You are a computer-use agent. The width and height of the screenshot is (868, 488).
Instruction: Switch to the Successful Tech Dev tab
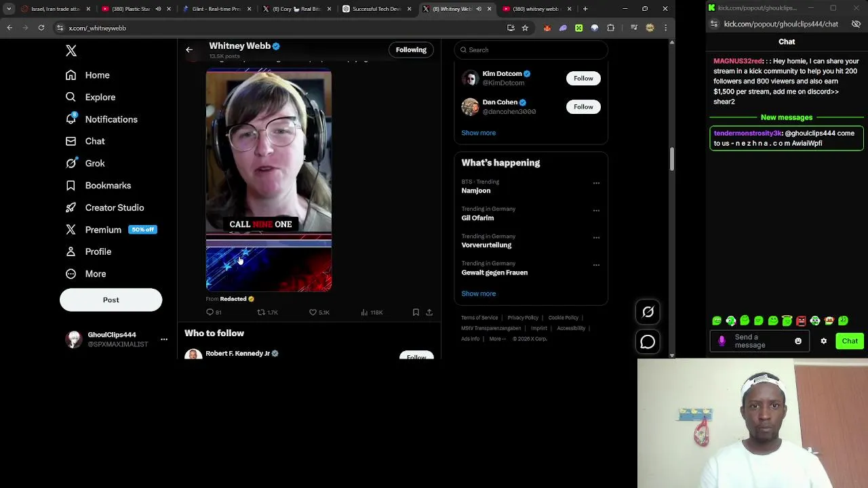[x=376, y=9]
